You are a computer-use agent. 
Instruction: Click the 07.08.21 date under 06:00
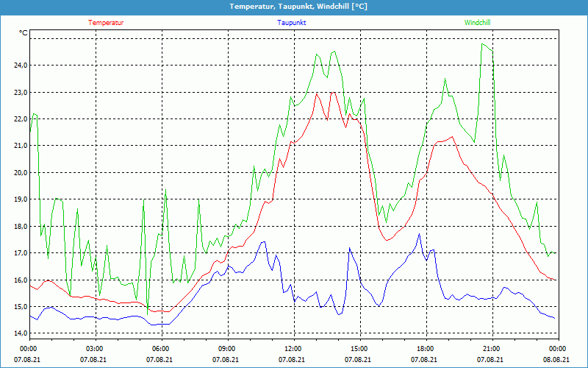point(159,359)
